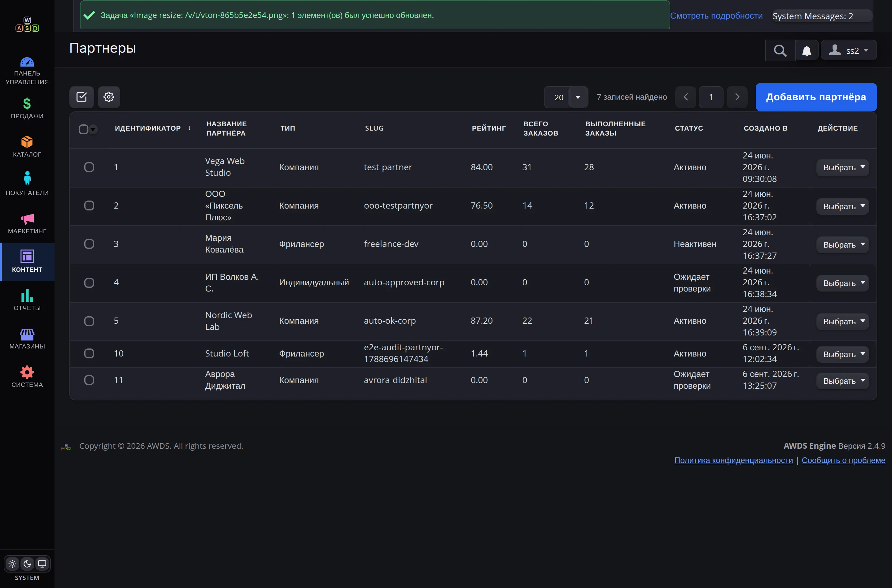Open Выбрать dropdown for Аврора Диджитал

pos(843,381)
